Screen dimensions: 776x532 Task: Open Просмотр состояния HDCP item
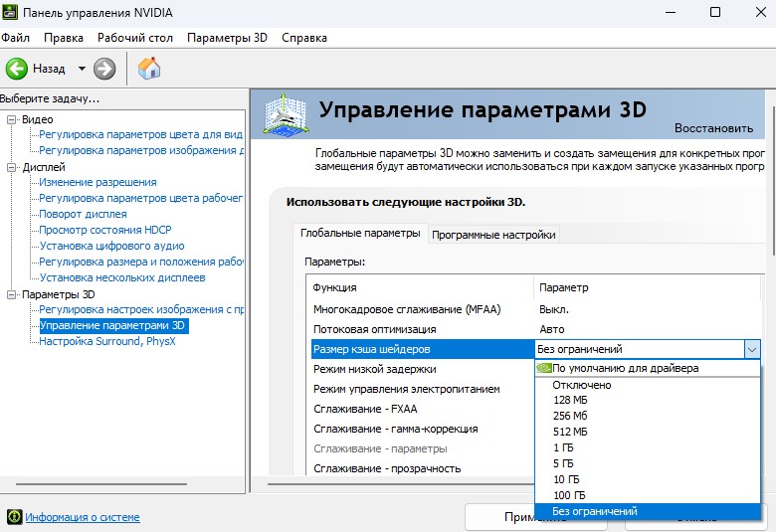coord(105,230)
